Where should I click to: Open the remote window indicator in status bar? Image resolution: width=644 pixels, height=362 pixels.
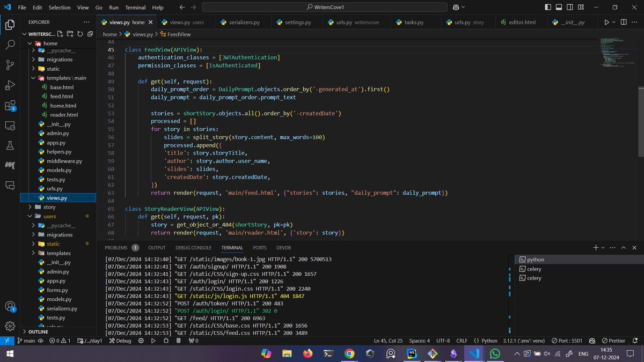(x=6, y=341)
